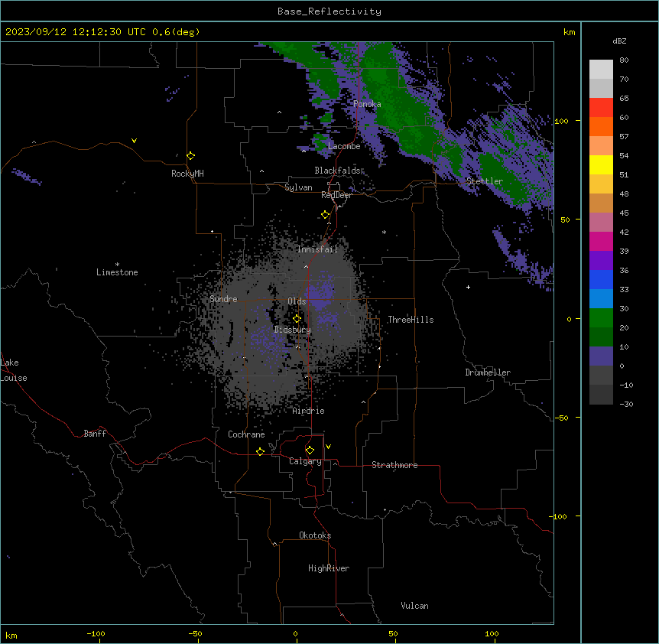Click the yellow diamond marker south of RedDeer

(326, 215)
